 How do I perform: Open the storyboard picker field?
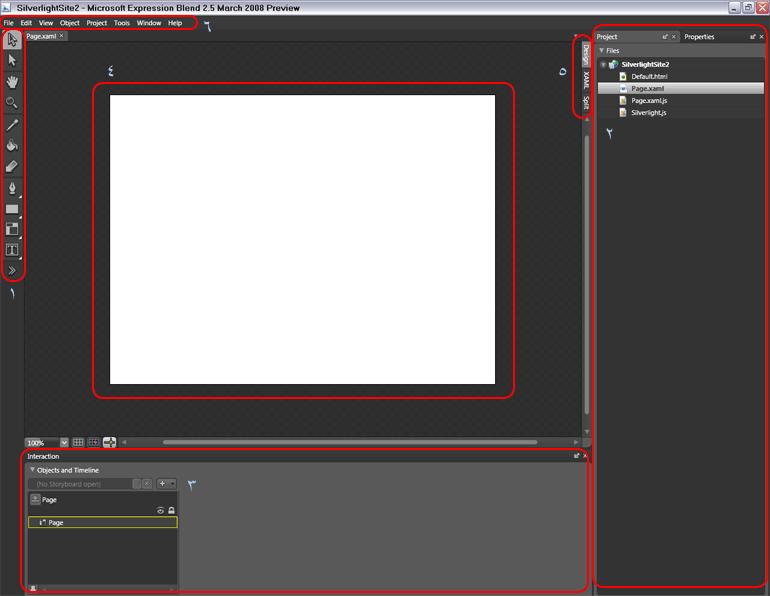click(x=80, y=484)
